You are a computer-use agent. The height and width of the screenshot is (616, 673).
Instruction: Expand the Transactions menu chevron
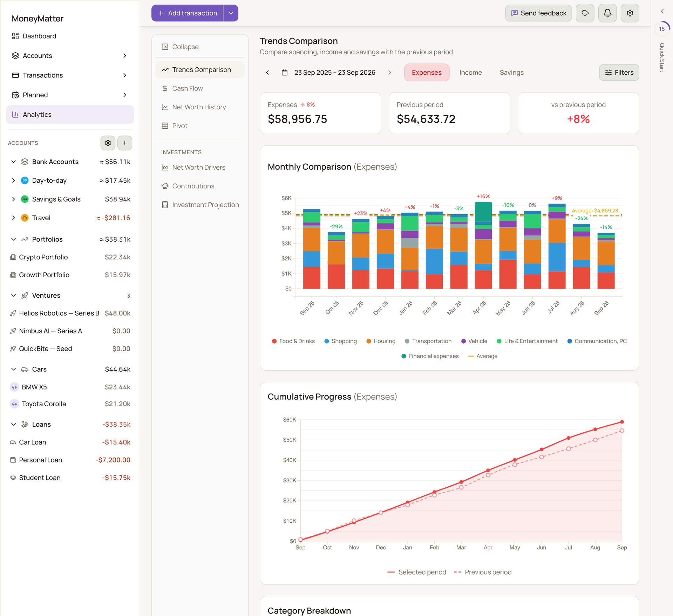pos(125,75)
